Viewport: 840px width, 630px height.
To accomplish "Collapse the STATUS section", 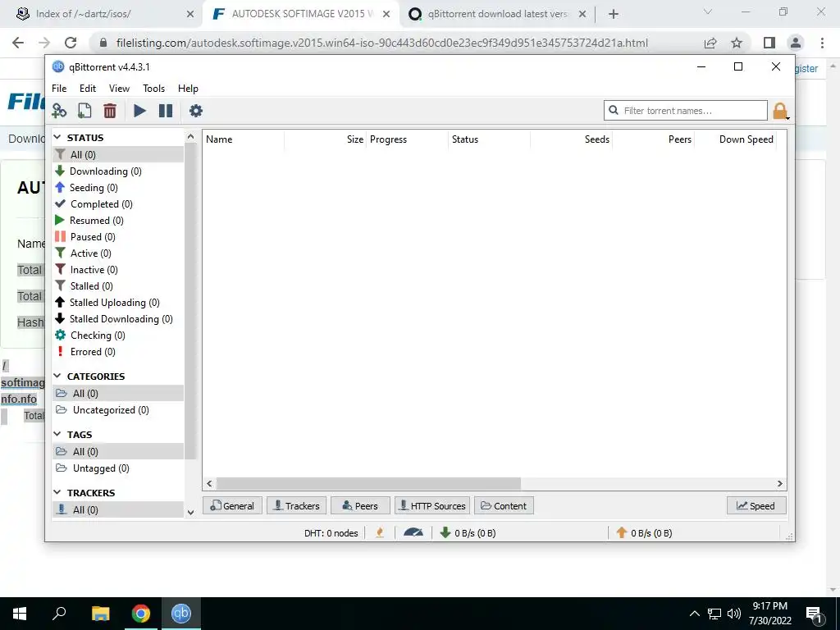I will pyautogui.click(x=57, y=138).
